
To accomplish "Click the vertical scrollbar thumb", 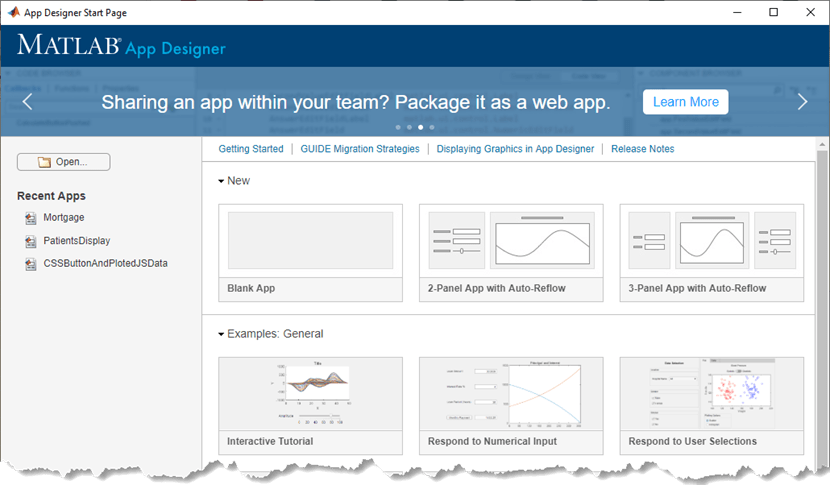I will [822, 307].
